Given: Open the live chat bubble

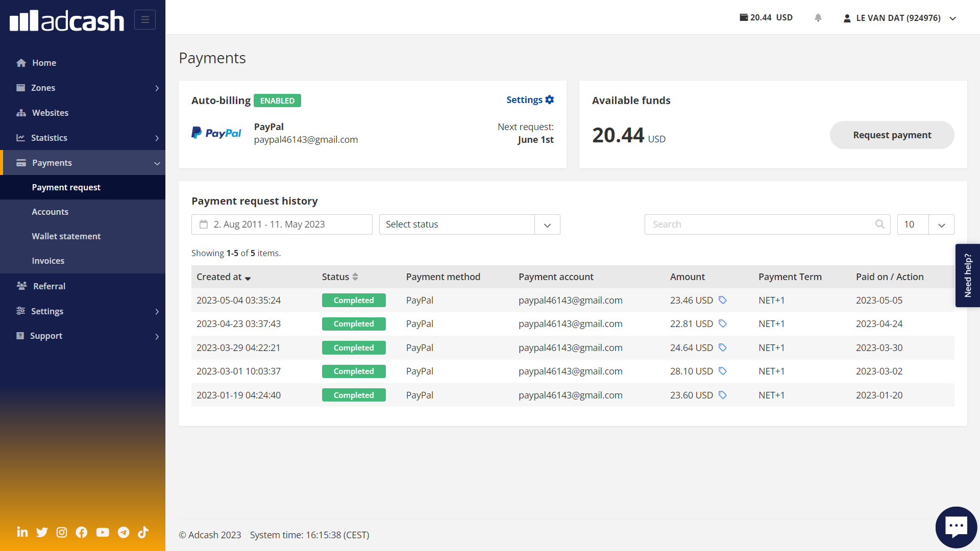Looking at the screenshot, I should pyautogui.click(x=956, y=527).
